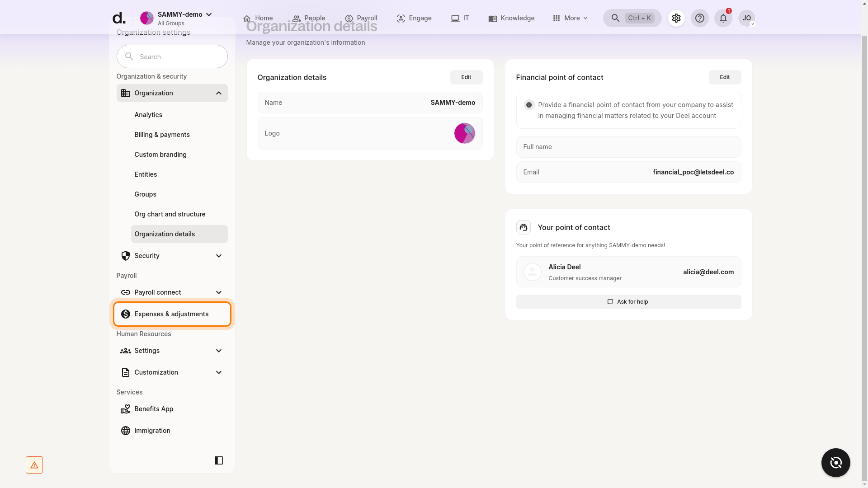The height and width of the screenshot is (488, 868).
Task: Select Organization details in the sidebar
Action: (x=179, y=234)
